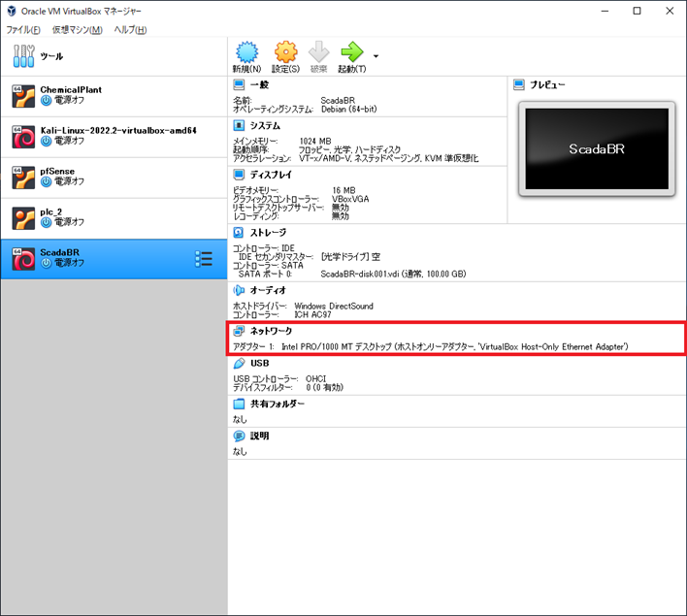The width and height of the screenshot is (687, 616).
Task: Open the Help (ヘルプ) menu
Action: pos(130,30)
